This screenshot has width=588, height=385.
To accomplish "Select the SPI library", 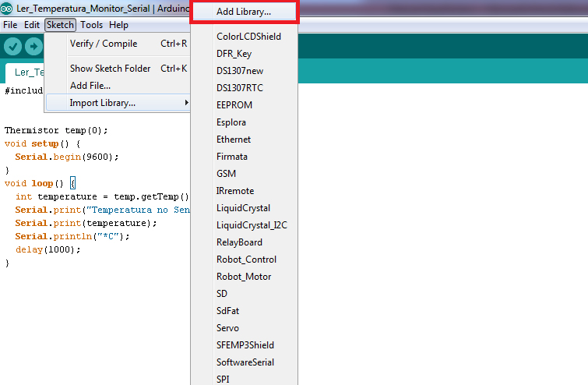I will [244, 378].
